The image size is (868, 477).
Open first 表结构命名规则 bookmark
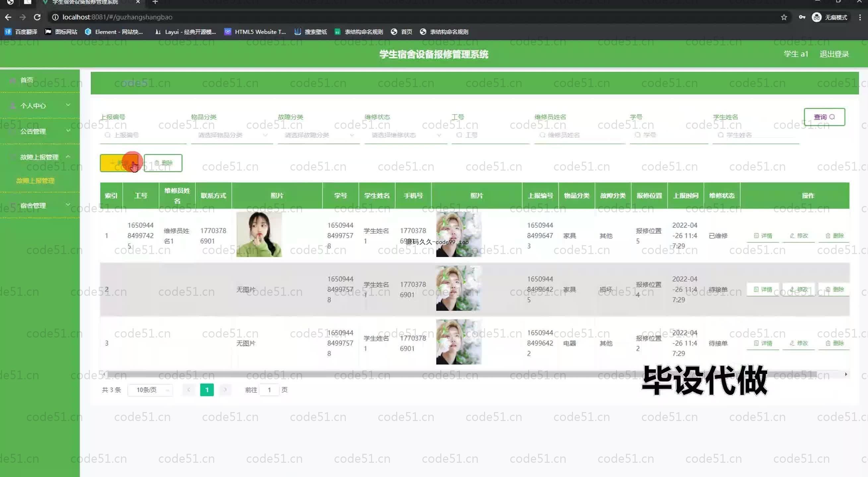tap(358, 32)
